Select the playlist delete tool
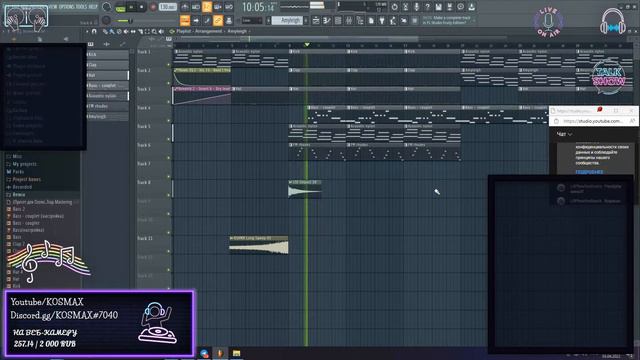The height and width of the screenshot is (360, 640). coord(119,31)
